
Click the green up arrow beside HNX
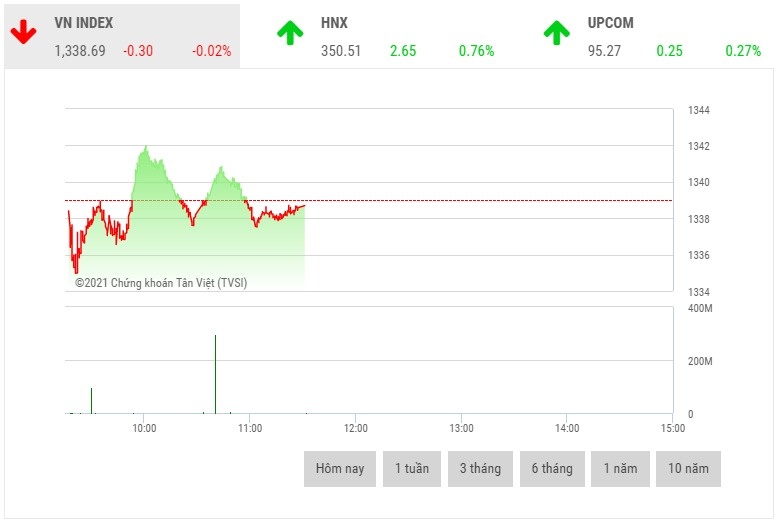coord(290,33)
